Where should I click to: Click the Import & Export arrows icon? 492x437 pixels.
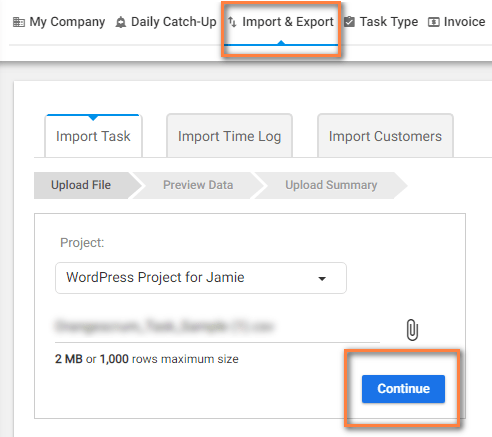232,22
